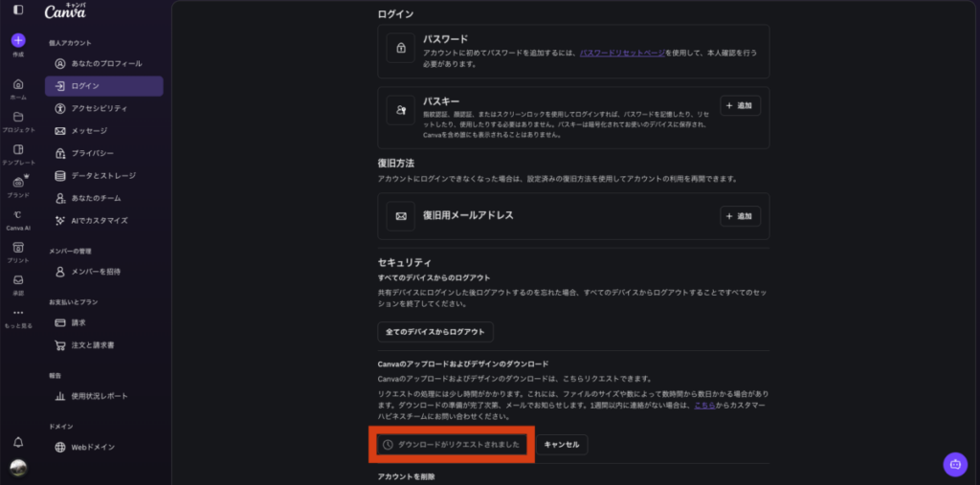Open 請求 billing page

point(103,323)
